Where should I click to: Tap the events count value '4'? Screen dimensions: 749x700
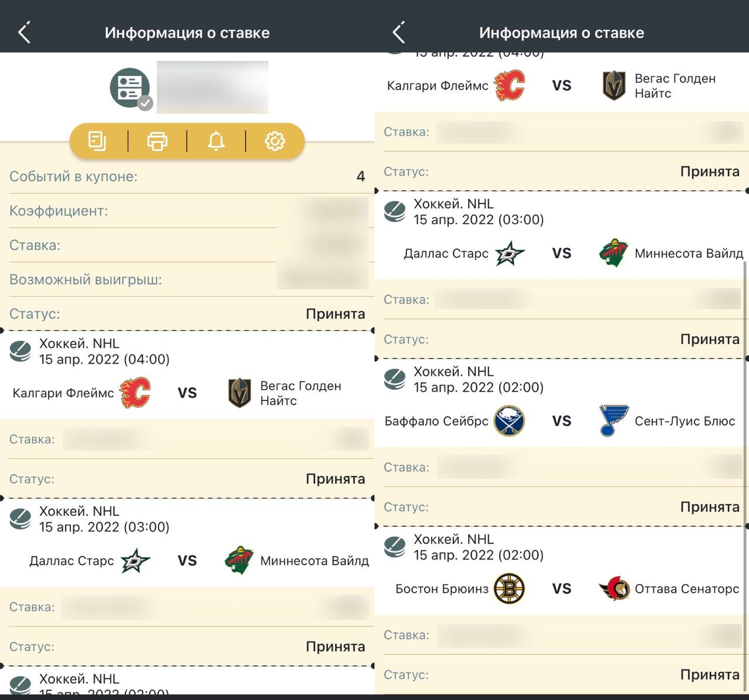click(x=361, y=176)
